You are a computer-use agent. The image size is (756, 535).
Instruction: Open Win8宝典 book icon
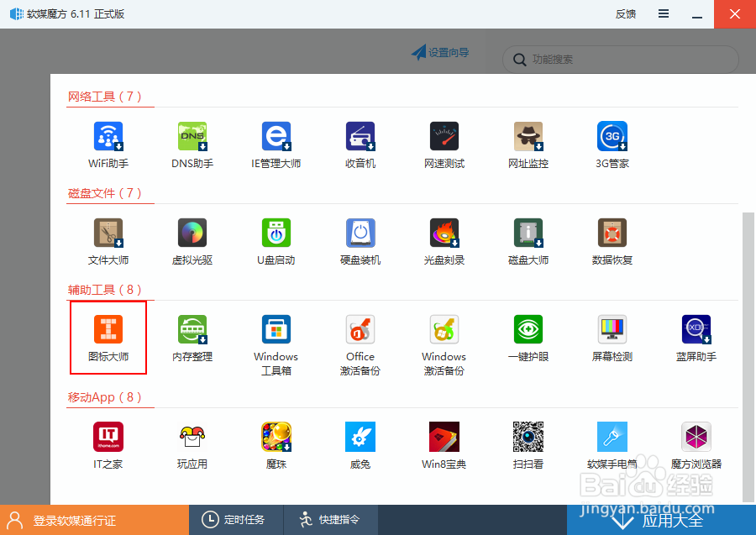click(444, 437)
